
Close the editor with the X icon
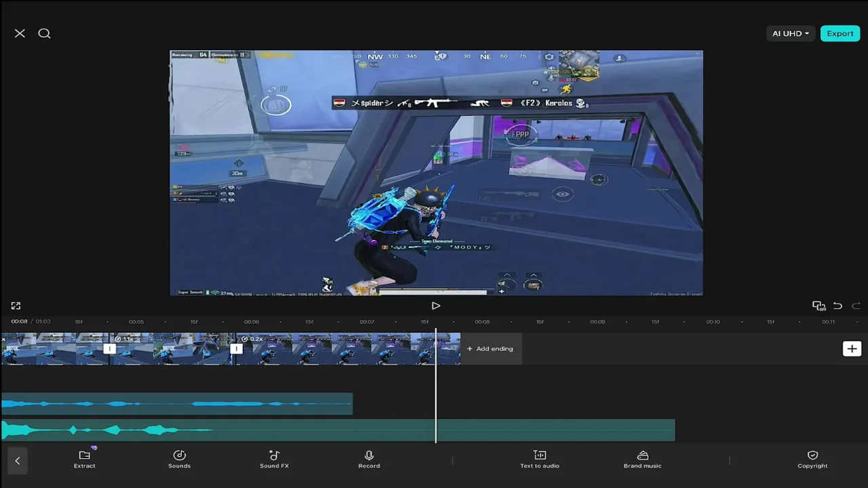20,33
